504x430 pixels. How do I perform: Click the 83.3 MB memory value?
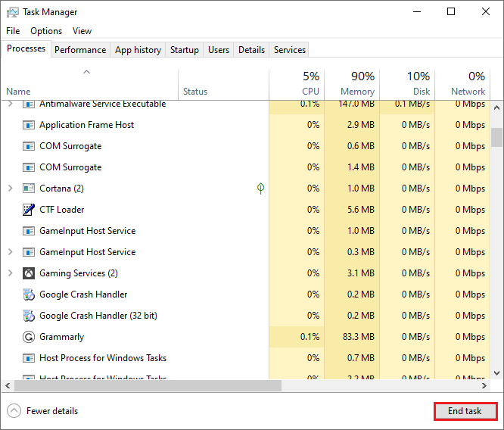point(359,337)
